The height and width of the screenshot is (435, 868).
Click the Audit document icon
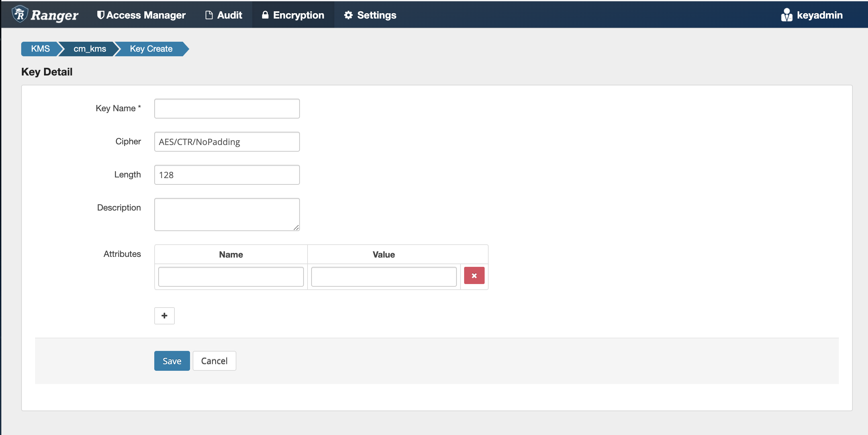click(209, 15)
